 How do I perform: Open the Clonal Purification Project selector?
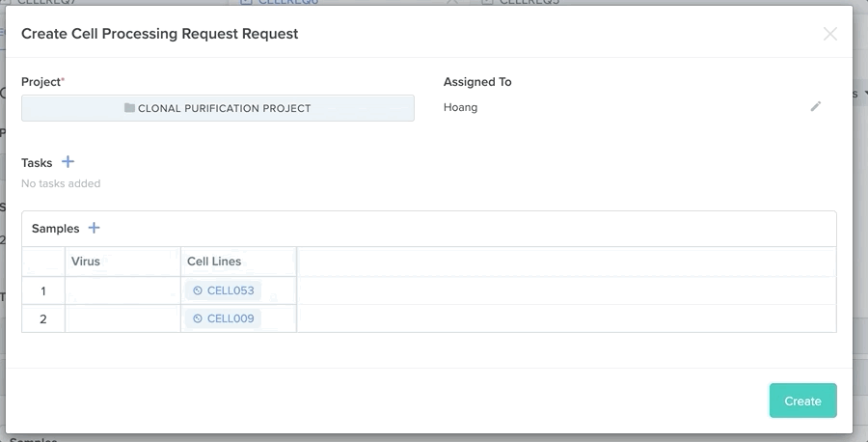tap(218, 108)
